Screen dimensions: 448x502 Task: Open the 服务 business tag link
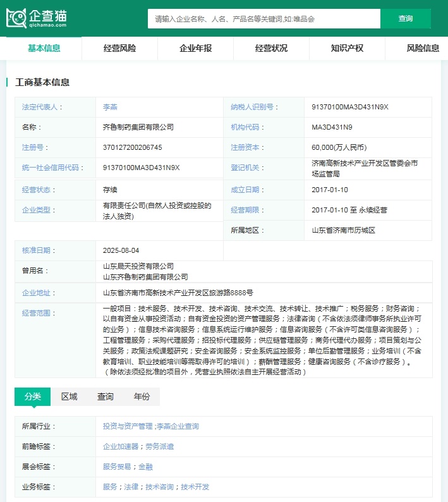click(x=110, y=487)
